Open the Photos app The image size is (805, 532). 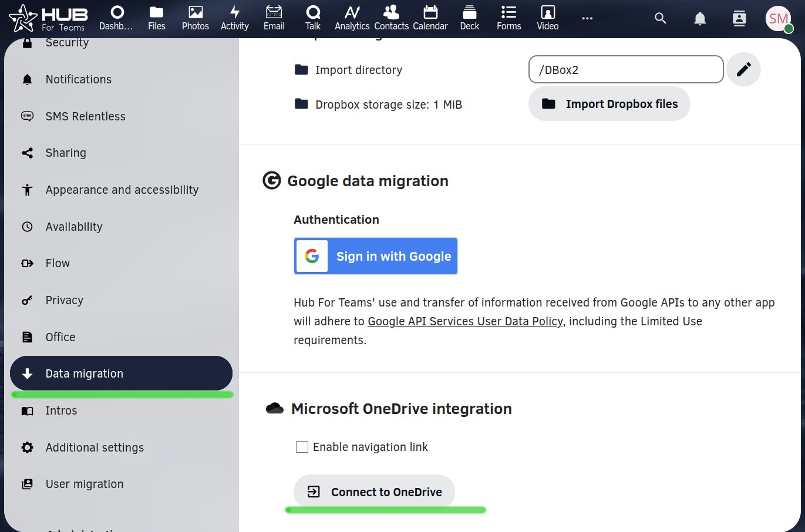pyautogui.click(x=196, y=18)
